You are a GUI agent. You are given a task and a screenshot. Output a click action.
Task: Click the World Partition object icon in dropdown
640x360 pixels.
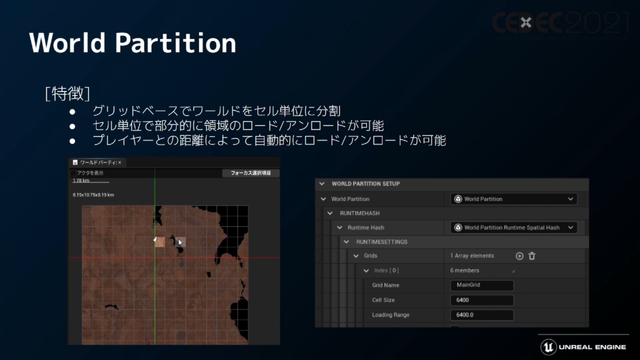click(x=458, y=199)
